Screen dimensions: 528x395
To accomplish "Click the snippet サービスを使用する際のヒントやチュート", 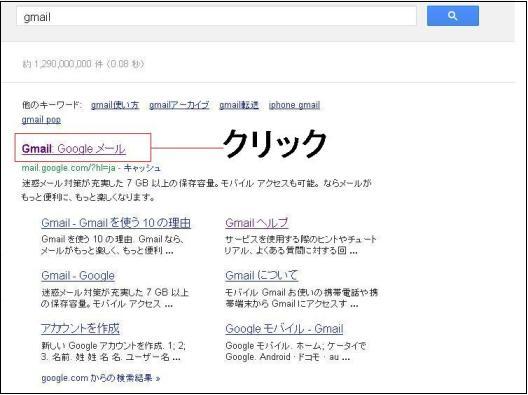I will [301, 245].
